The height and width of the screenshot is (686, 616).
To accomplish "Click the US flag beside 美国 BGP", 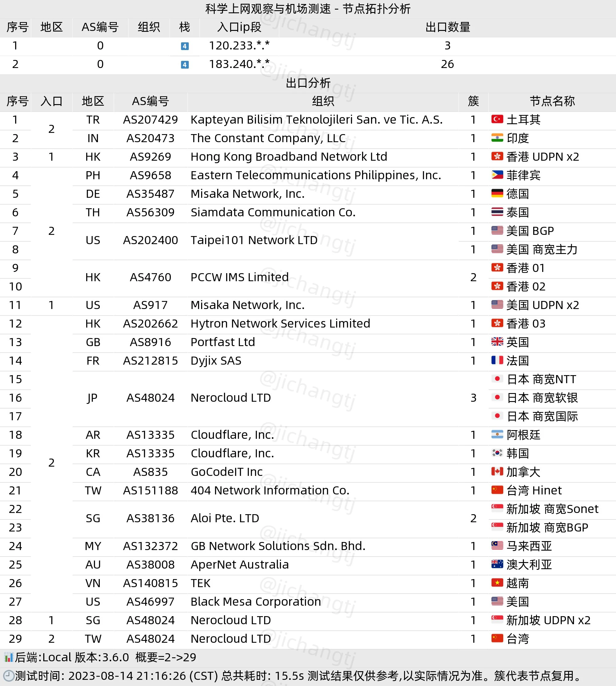I will pyautogui.click(x=497, y=231).
